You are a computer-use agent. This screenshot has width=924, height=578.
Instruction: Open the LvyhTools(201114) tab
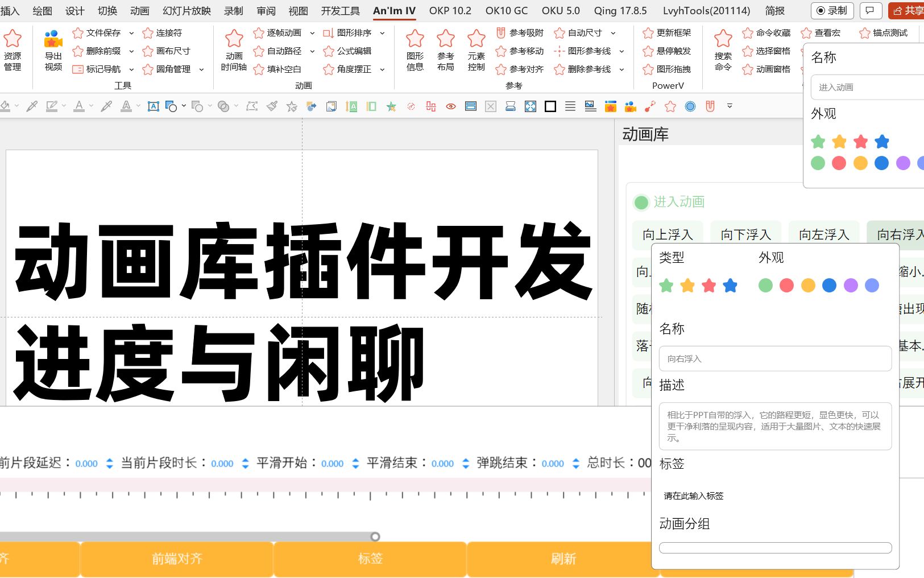[x=706, y=11]
